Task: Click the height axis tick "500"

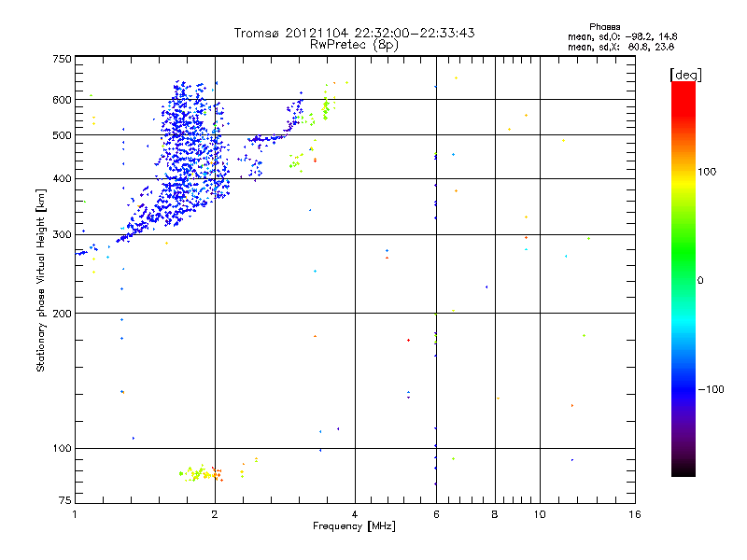Action: point(62,135)
